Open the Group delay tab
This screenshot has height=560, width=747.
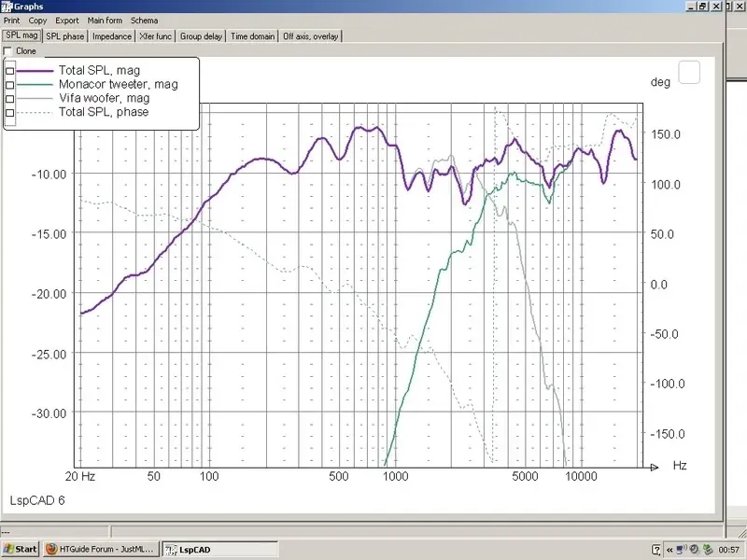[201, 36]
